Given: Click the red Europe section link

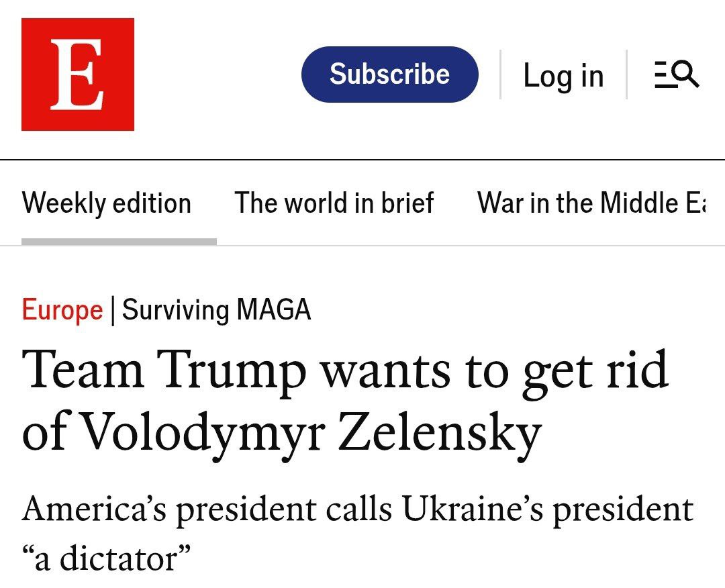Looking at the screenshot, I should 62,310.
